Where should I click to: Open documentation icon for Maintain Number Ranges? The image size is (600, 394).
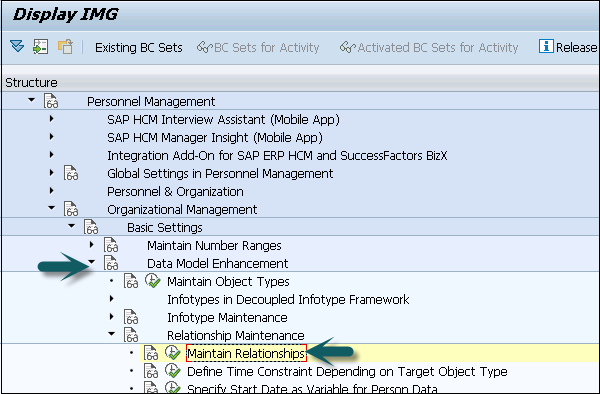(x=111, y=245)
